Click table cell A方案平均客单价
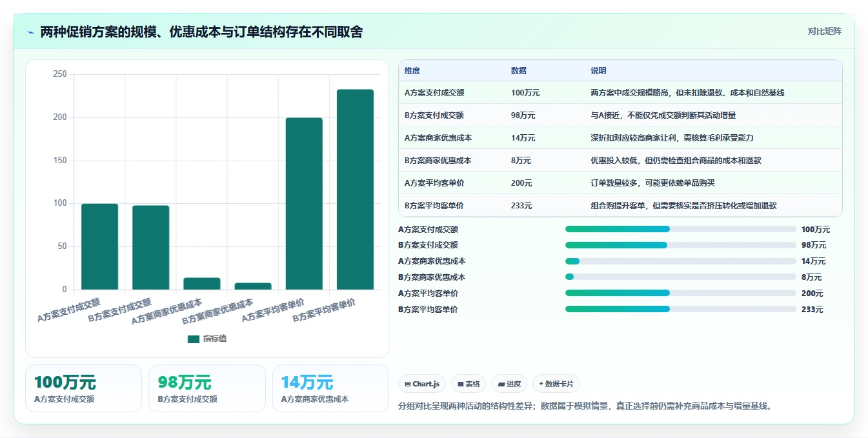 434,183
